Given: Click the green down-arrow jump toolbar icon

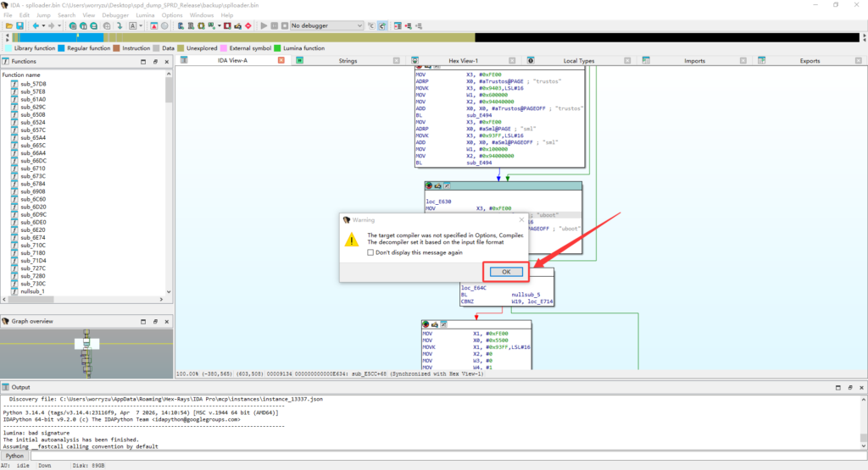Looking at the screenshot, I should 119,26.
